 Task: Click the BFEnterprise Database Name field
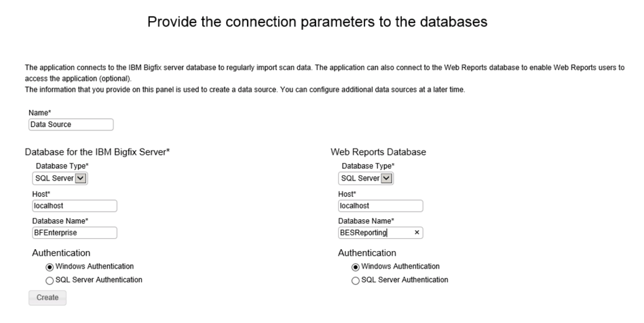[75, 233]
